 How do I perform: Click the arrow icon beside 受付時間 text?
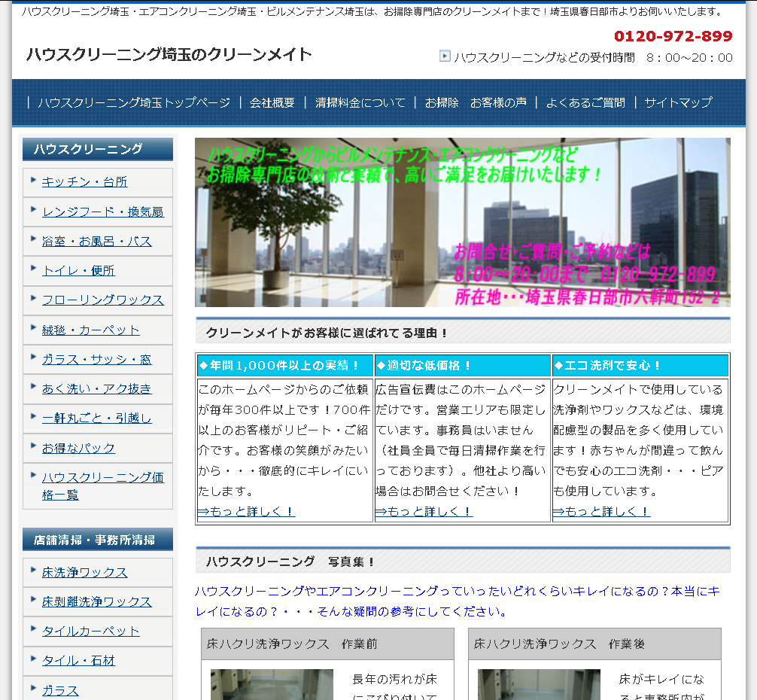point(445,56)
